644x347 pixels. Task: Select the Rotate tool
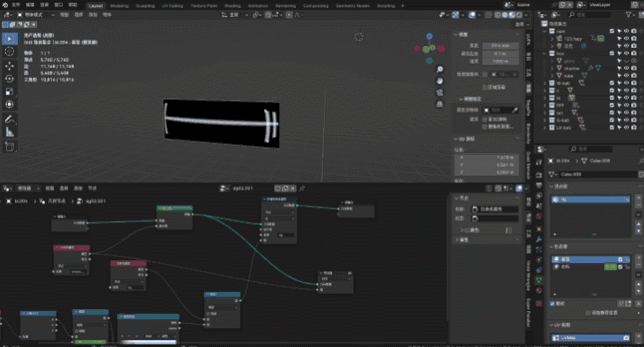pos(10,79)
